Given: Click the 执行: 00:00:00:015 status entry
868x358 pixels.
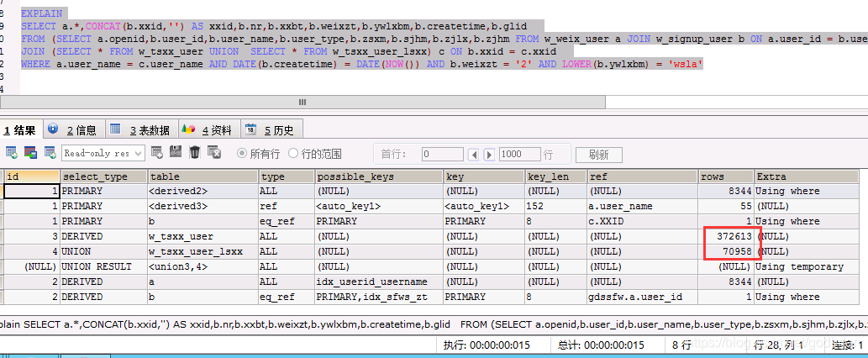Looking at the screenshot, I should (x=487, y=345).
